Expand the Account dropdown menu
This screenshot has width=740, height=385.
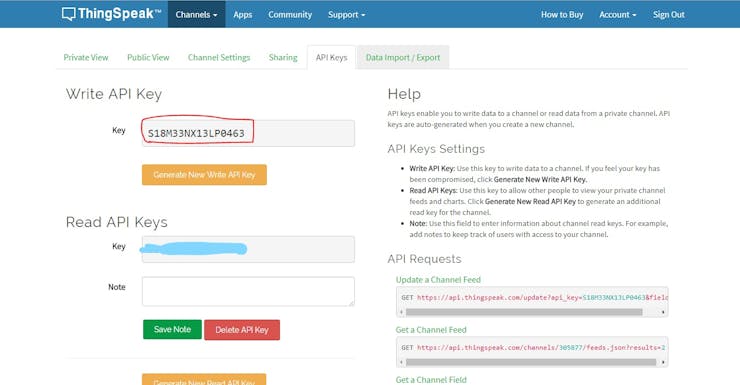coord(617,15)
